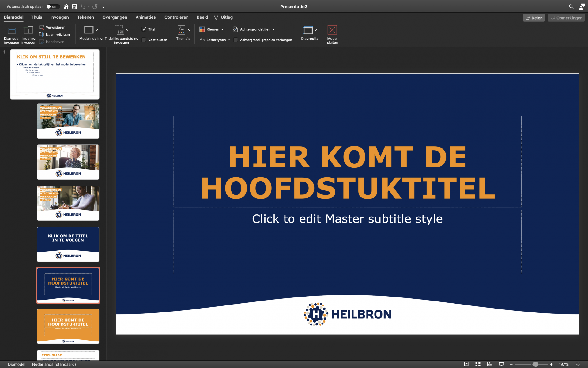
Task: Open the search magnifier icon
Action: [x=571, y=6]
